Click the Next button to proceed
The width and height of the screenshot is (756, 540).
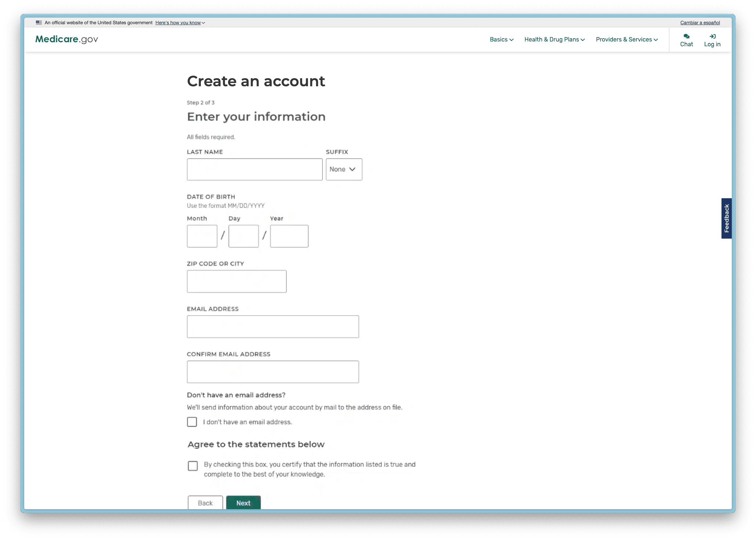pos(243,503)
